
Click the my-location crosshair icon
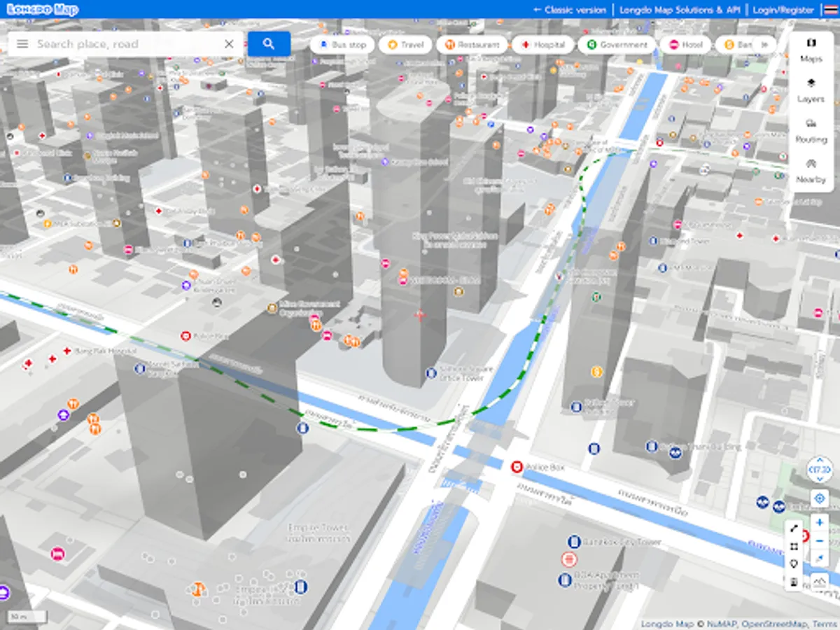tap(820, 497)
